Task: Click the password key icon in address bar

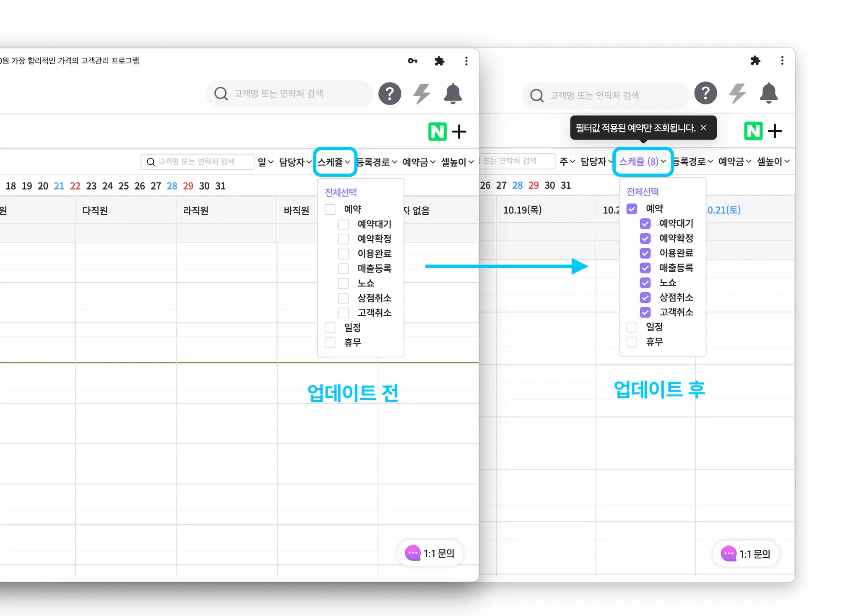Action: pyautogui.click(x=413, y=61)
